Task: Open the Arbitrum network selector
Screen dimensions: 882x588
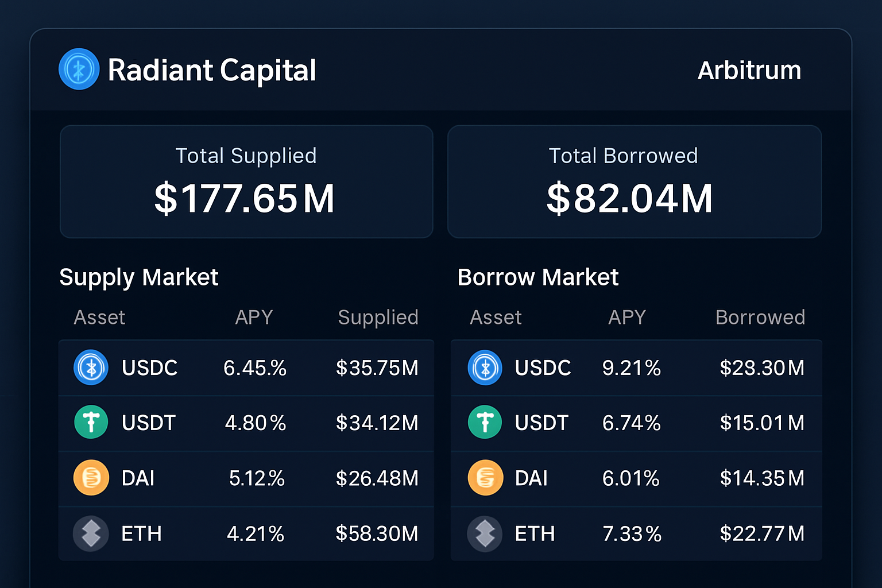Action: pyautogui.click(x=749, y=69)
